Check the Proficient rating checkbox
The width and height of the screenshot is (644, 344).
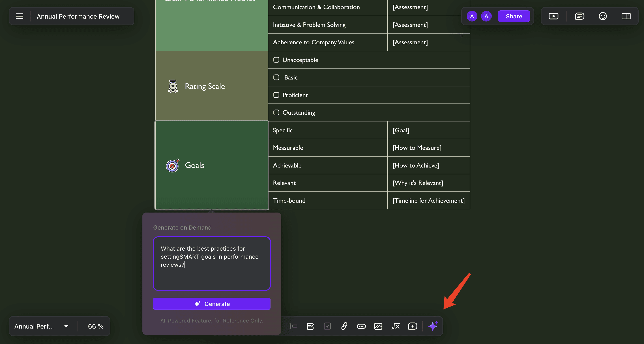tap(276, 95)
